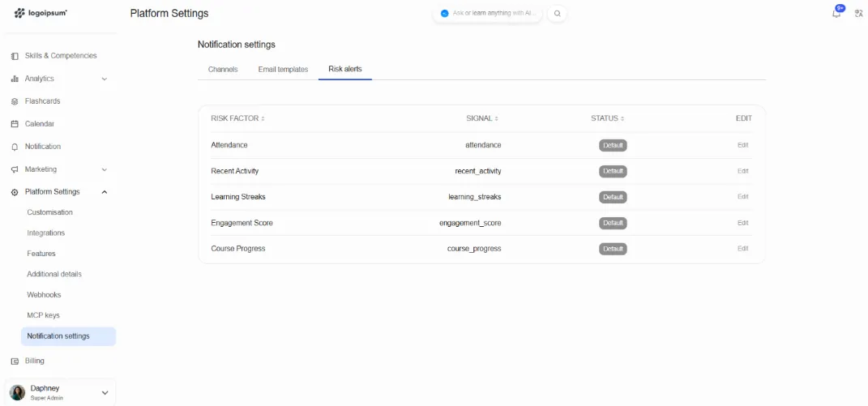Click the logoipsum logo
This screenshot has height=406, width=868.
[x=41, y=13]
